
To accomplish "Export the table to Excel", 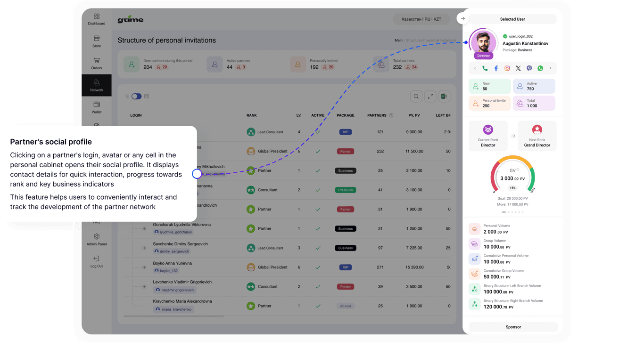I will click(x=444, y=97).
